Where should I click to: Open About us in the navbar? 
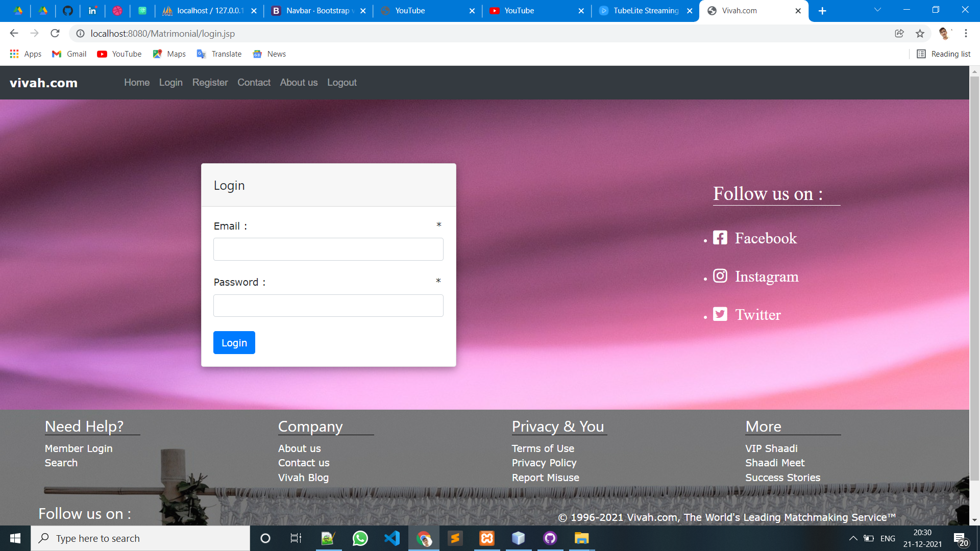click(299, 83)
